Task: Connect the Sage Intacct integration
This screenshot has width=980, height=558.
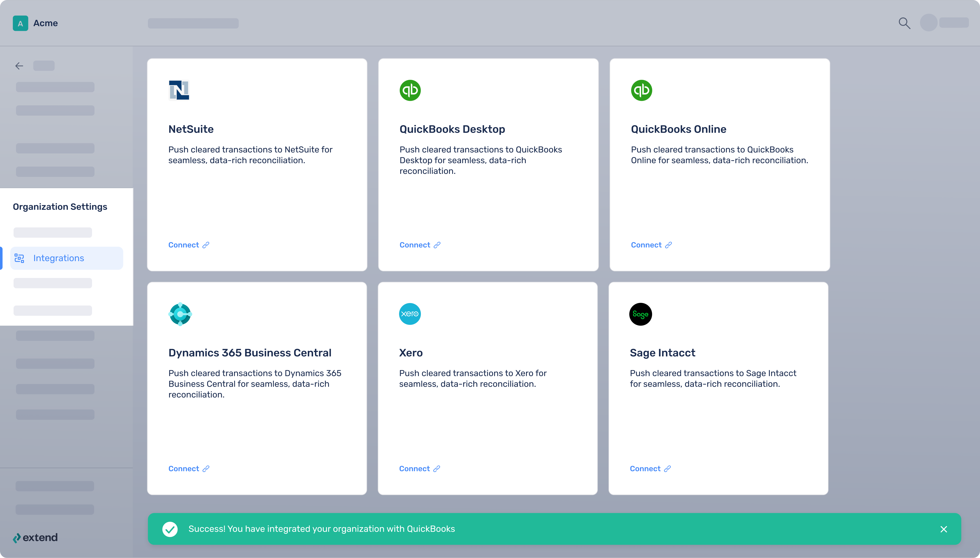Action: pos(650,469)
